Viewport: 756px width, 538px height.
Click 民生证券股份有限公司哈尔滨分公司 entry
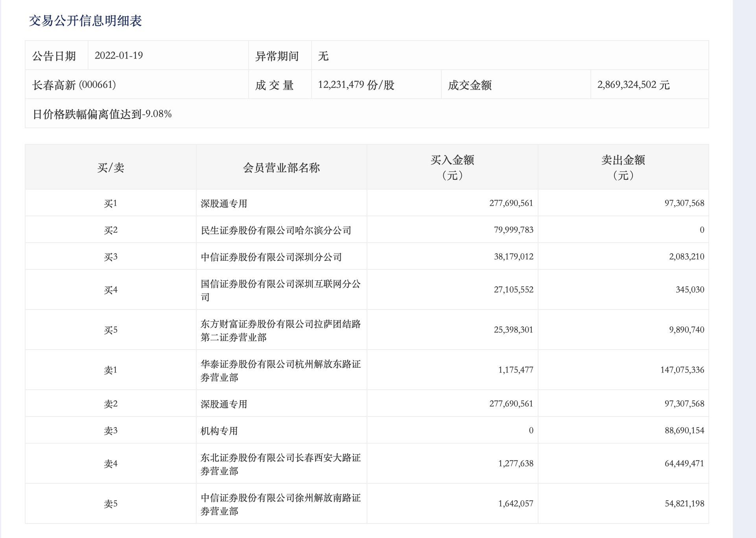pos(276,230)
